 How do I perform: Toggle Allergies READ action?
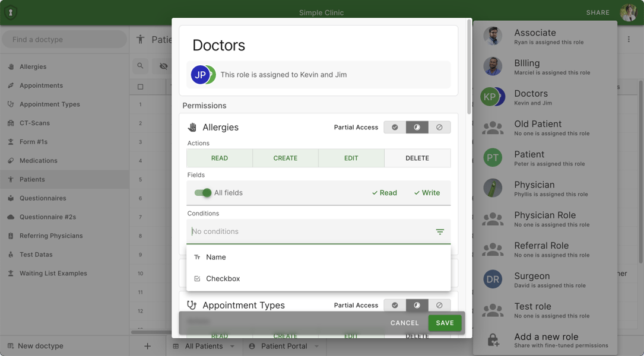tap(220, 158)
